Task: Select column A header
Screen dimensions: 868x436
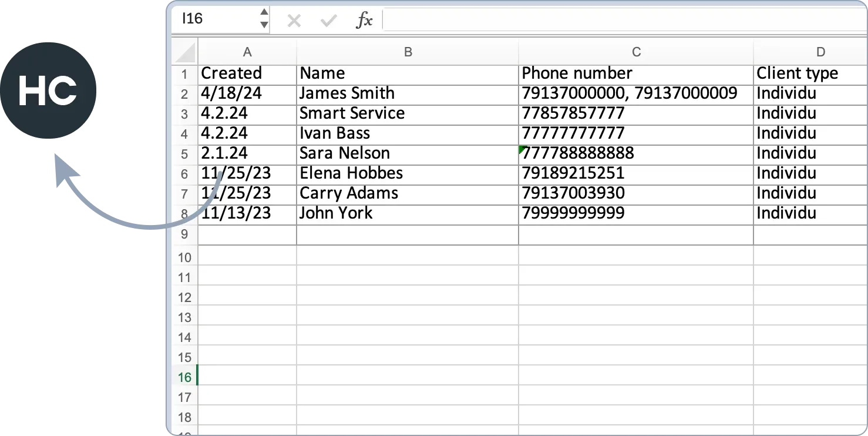Action: click(247, 52)
